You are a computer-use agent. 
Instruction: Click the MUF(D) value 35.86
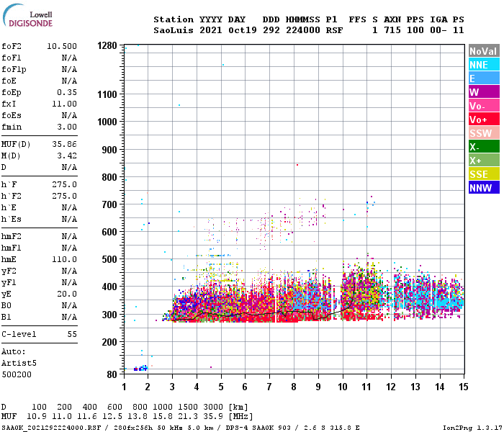pos(65,144)
